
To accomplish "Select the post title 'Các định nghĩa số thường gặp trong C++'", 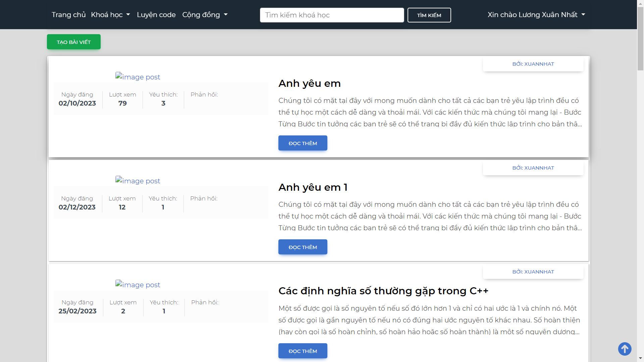I will 383,291.
